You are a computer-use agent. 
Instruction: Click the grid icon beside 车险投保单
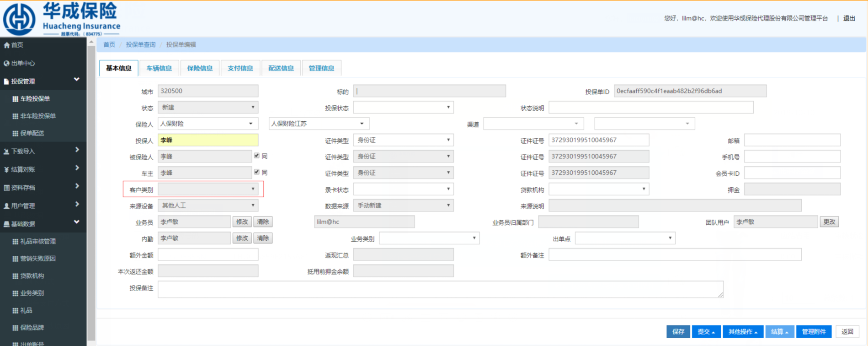click(x=15, y=99)
